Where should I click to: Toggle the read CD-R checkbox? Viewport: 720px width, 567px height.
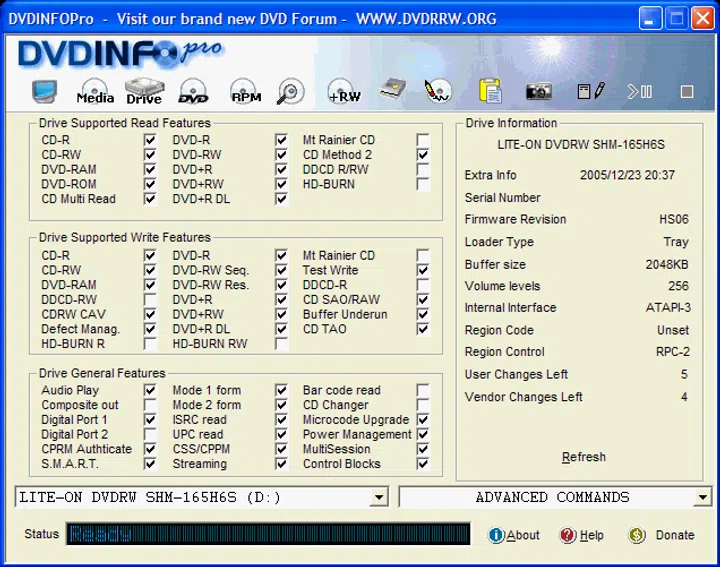pyautogui.click(x=150, y=140)
